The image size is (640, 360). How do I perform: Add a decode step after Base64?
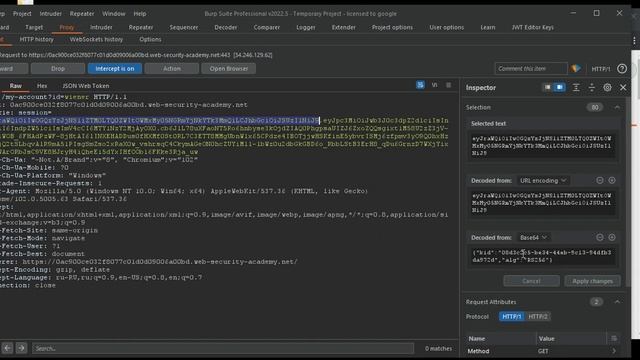click(x=612, y=237)
